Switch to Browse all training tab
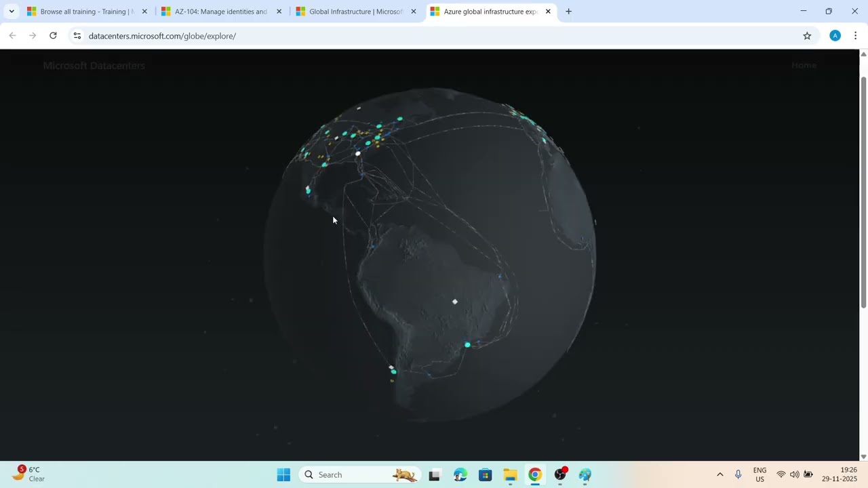 (86, 12)
